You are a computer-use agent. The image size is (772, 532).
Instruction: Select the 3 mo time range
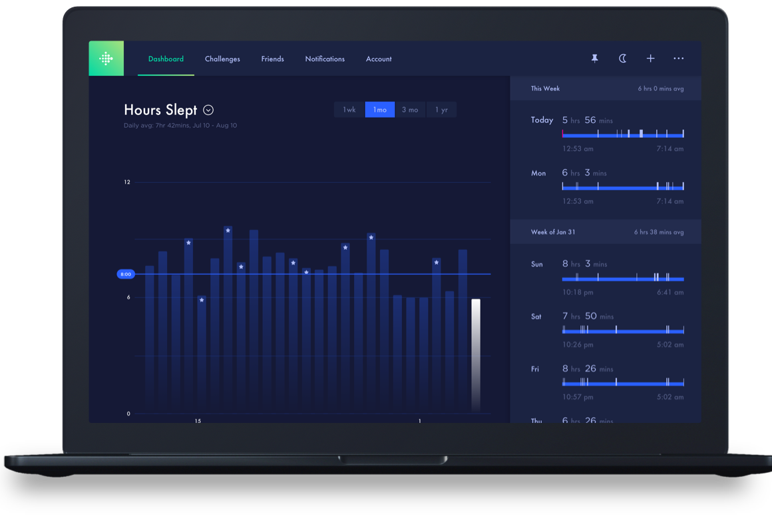tap(410, 110)
